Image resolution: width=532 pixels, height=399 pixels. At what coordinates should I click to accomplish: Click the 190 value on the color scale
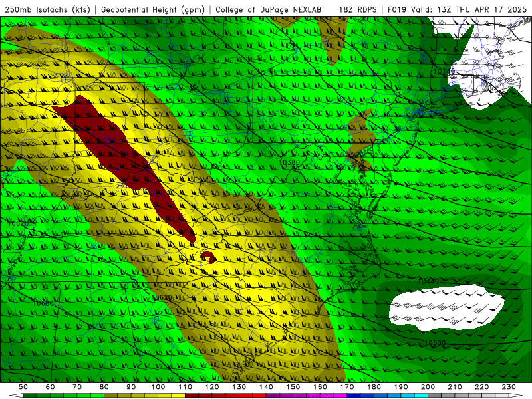click(401, 387)
